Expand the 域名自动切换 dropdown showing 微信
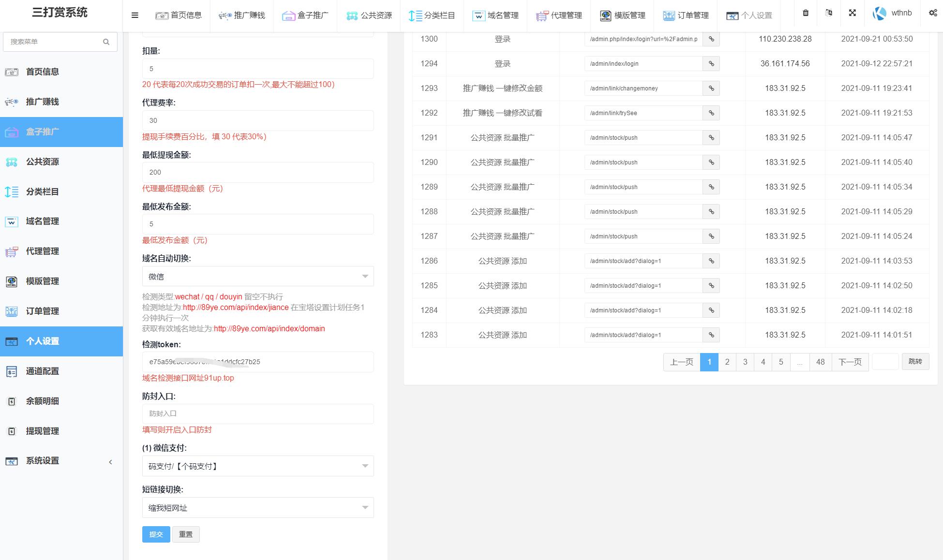Viewport: 943px width, 560px height. pos(257,277)
